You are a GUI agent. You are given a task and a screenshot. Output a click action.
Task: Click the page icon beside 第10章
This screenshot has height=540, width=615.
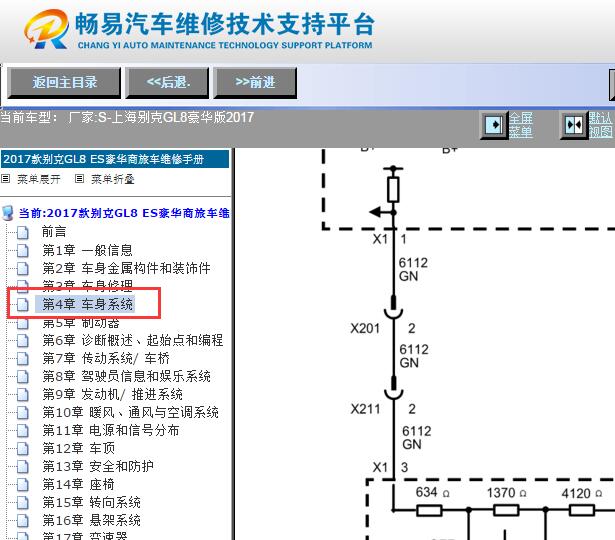tap(23, 413)
